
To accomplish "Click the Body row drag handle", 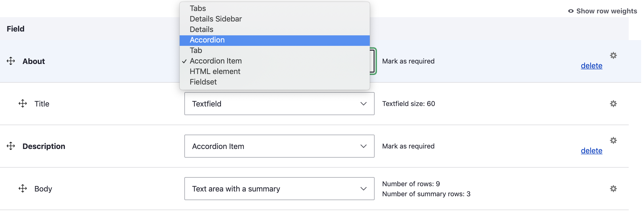I will [23, 189].
